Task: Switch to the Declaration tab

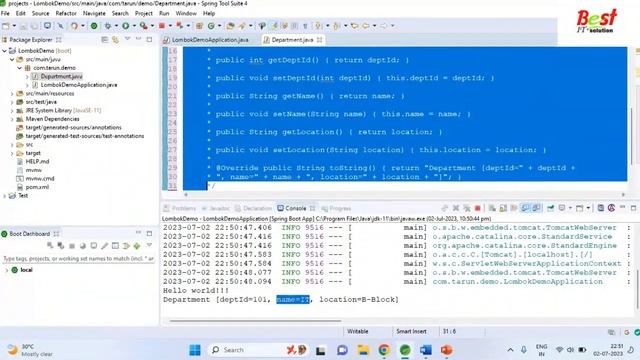Action: [253, 208]
